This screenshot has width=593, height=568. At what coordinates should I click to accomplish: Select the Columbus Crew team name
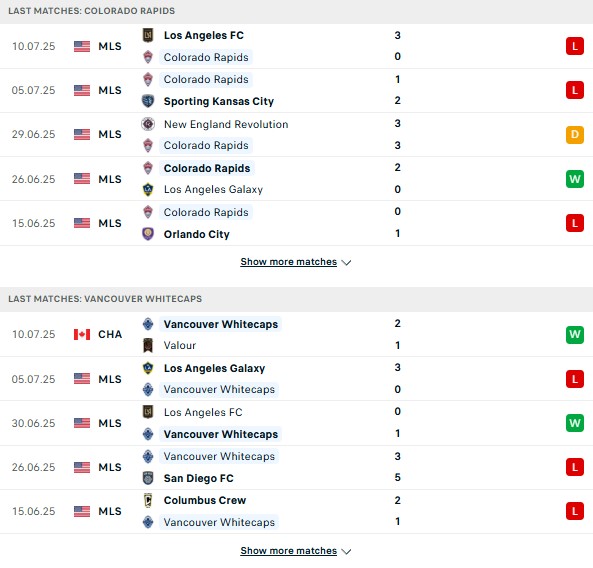coord(205,500)
